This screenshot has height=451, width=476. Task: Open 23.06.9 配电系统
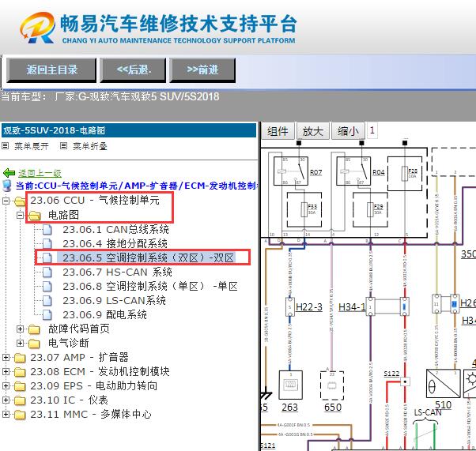click(x=104, y=315)
